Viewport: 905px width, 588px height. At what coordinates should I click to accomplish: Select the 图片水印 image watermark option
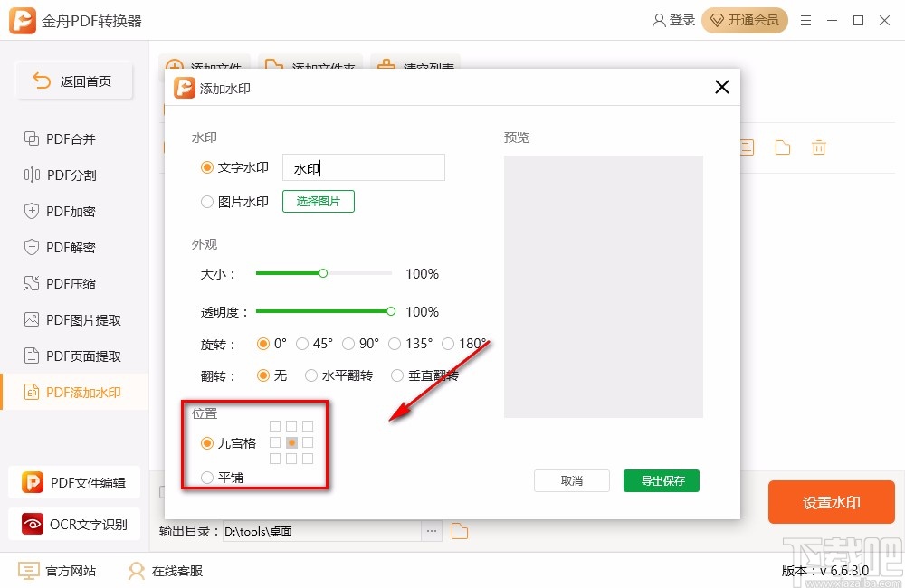tap(207, 201)
